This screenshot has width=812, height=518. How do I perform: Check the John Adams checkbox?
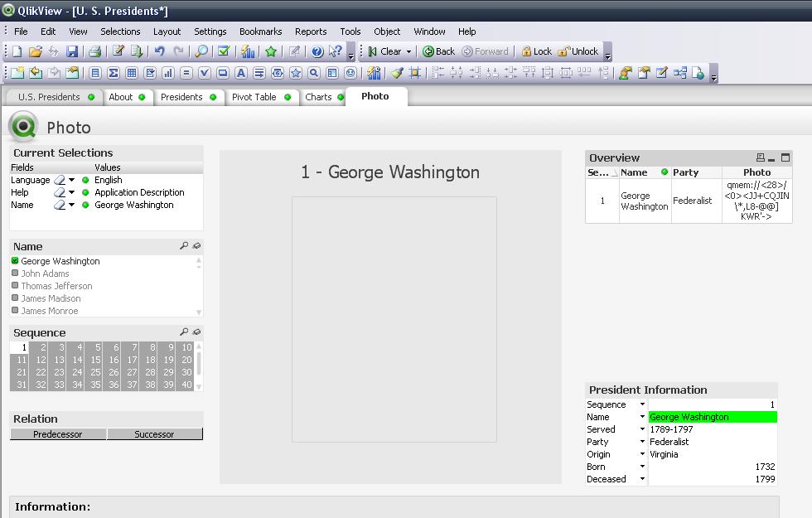pyautogui.click(x=15, y=273)
